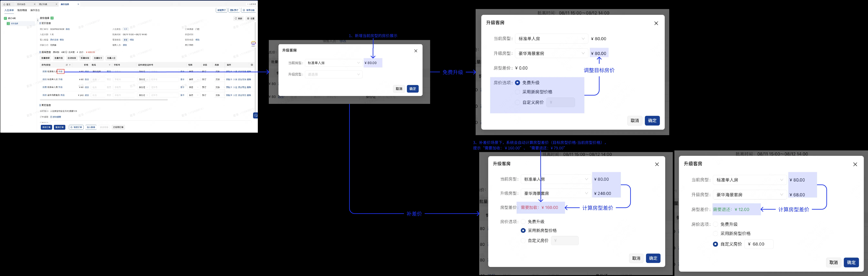The height and width of the screenshot is (276, 868).
Task: Open 升级房型 dropdown in ¥0.00 difference dialog
Action: (552, 53)
